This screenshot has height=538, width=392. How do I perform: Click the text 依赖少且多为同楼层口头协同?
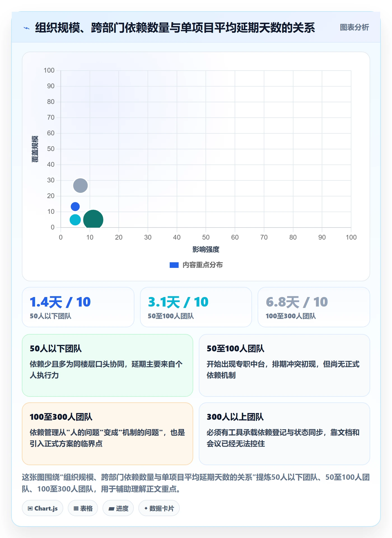pyautogui.click(x=77, y=364)
